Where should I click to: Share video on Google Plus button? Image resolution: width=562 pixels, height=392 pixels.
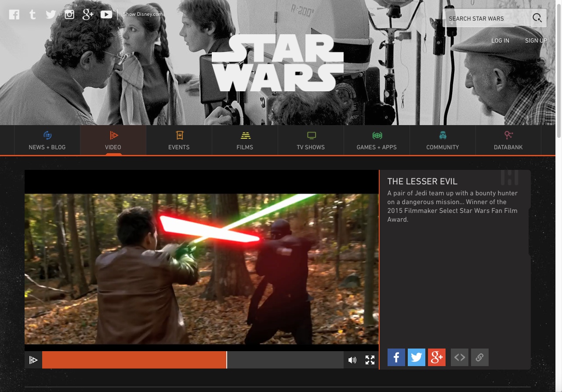[437, 357]
